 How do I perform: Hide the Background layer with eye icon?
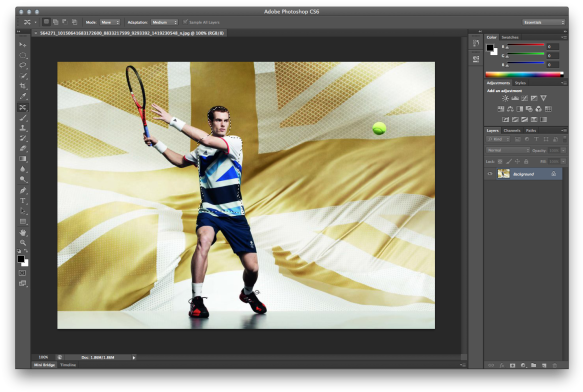tap(490, 174)
